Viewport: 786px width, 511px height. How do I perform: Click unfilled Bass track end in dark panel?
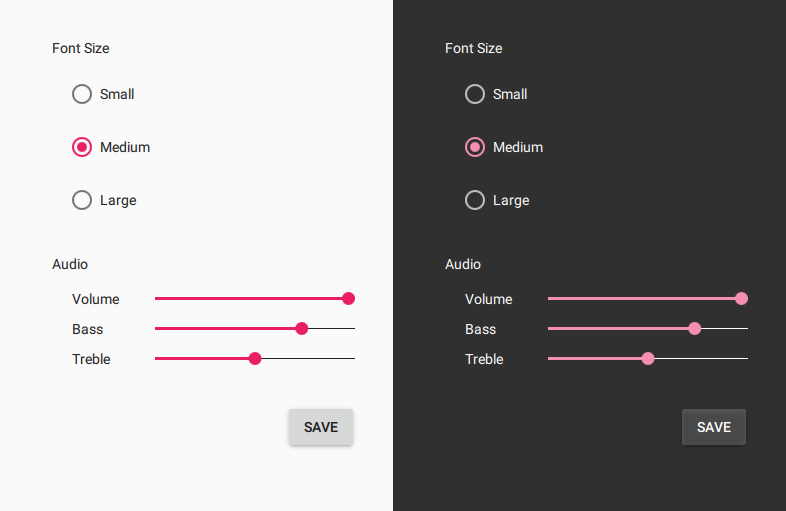click(x=740, y=328)
